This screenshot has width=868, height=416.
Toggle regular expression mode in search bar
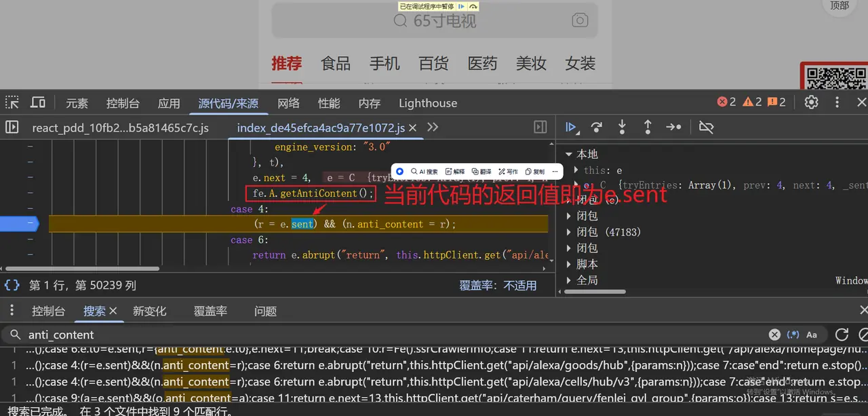pos(793,335)
